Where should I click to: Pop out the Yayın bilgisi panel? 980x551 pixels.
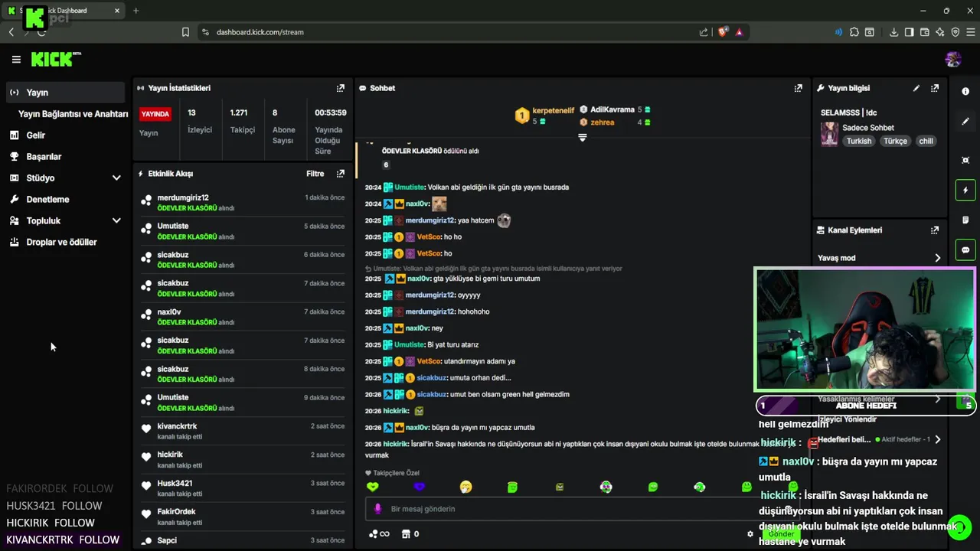(x=935, y=88)
